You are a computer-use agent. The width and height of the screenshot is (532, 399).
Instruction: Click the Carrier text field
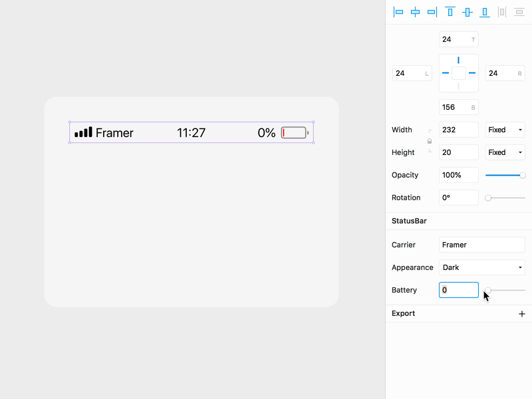(x=481, y=245)
